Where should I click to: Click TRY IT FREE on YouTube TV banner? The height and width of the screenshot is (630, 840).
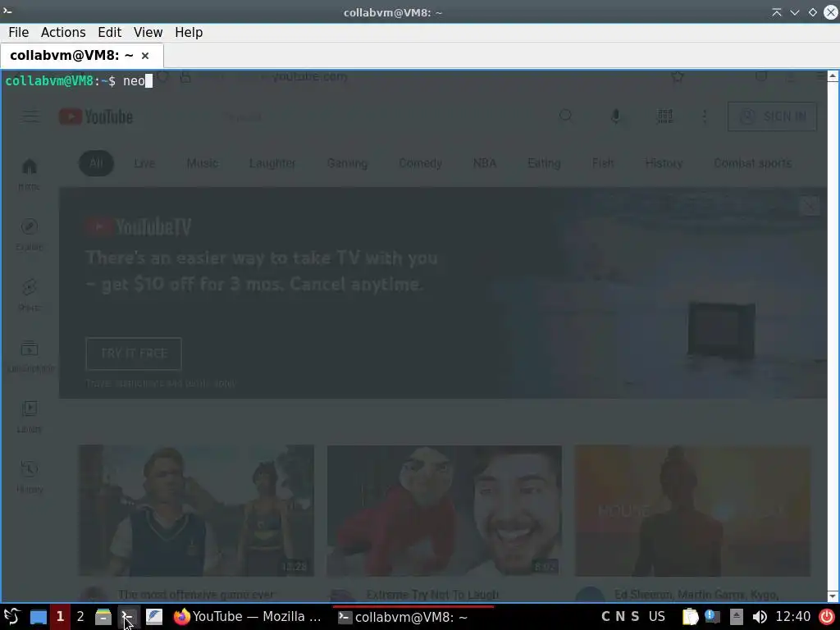click(134, 354)
